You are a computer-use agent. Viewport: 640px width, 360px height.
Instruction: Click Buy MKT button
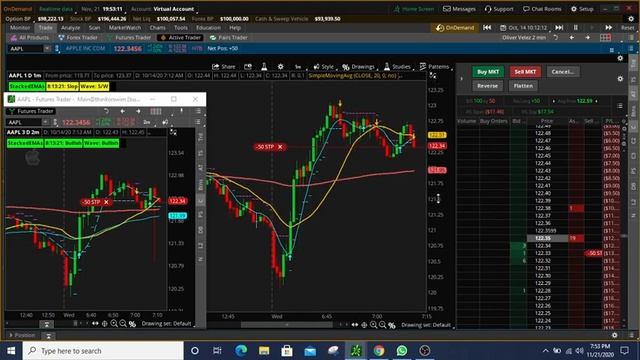(488, 72)
